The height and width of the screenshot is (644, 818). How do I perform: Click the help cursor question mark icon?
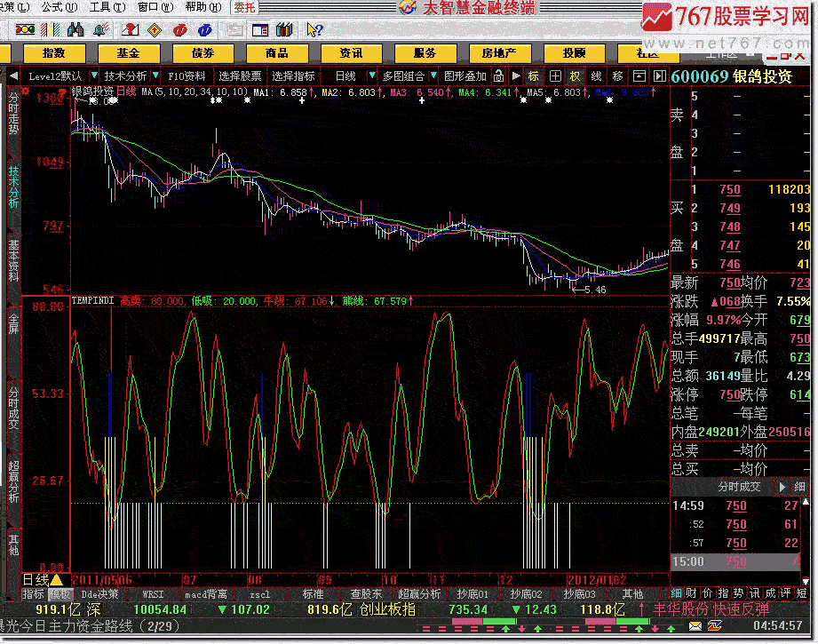(x=314, y=29)
